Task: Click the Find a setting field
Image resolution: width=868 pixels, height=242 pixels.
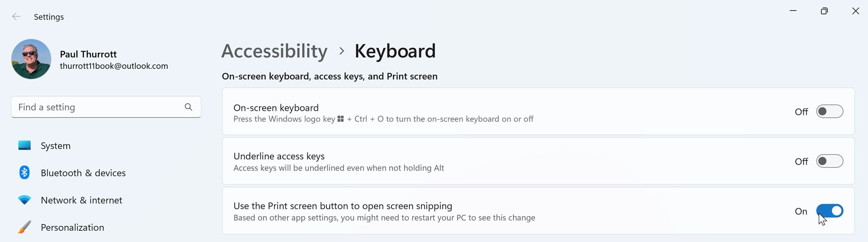Action: tap(97, 107)
